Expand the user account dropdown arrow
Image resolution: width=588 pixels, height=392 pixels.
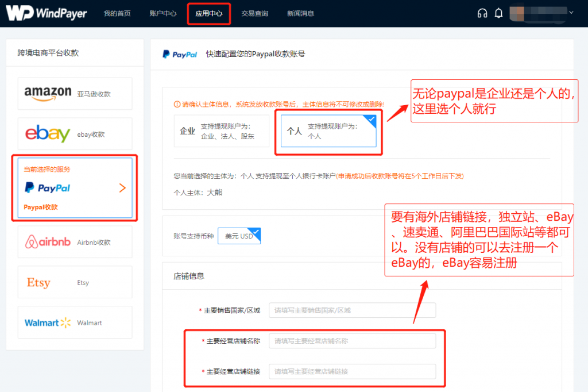coord(571,13)
